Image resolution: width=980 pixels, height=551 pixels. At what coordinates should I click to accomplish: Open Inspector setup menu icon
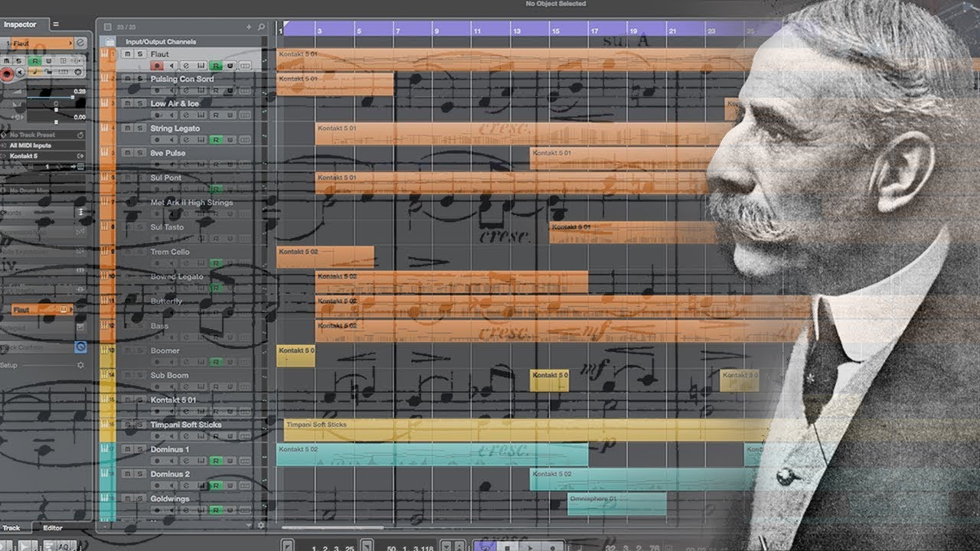click(x=55, y=24)
